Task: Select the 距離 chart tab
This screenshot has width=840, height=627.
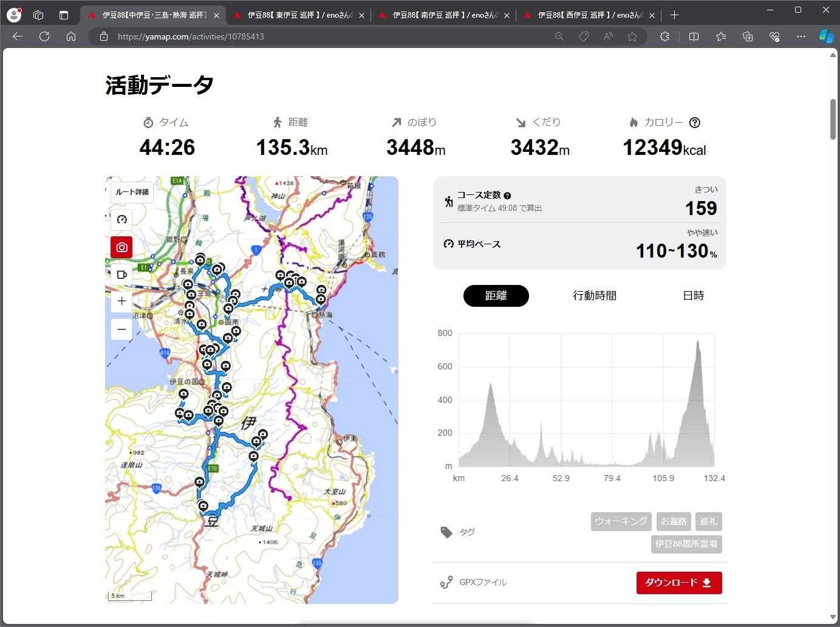Action: point(496,296)
